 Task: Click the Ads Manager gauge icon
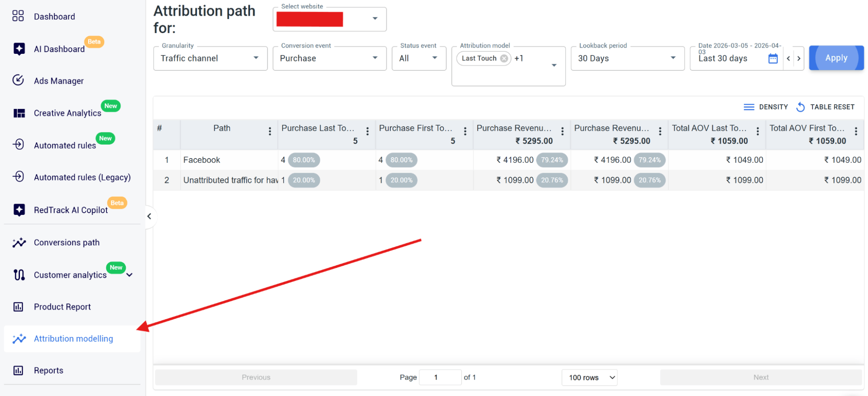[18, 80]
